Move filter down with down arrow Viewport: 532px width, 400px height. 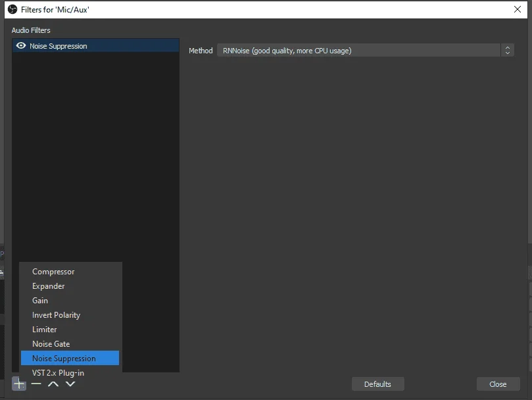[x=70, y=384]
